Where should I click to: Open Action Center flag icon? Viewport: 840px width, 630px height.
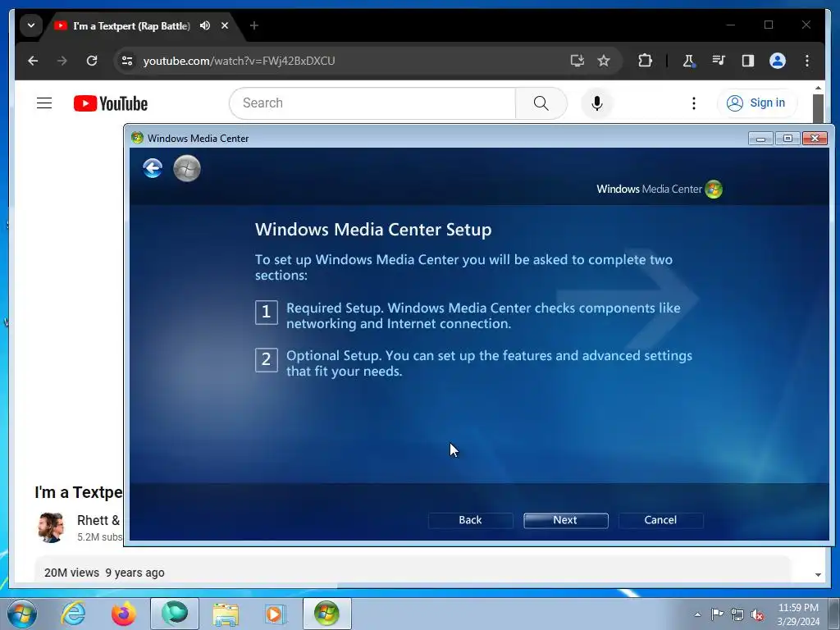point(717,614)
